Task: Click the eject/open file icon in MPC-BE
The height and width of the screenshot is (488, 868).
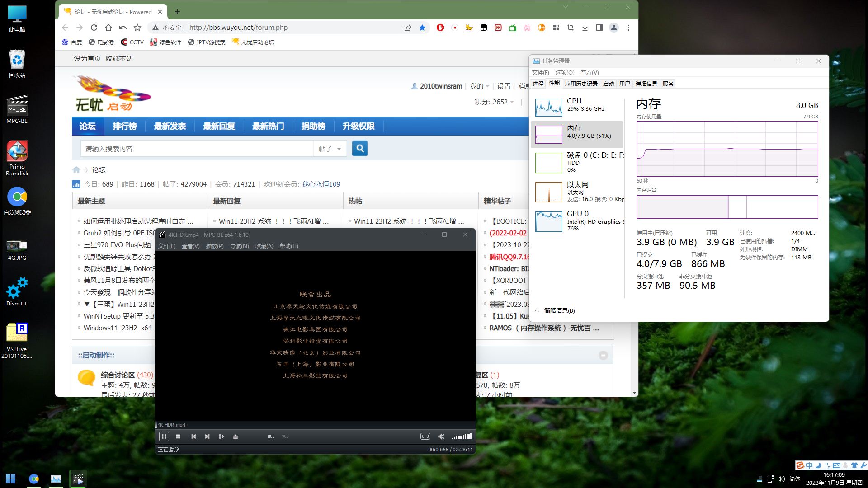Action: pyautogui.click(x=235, y=436)
